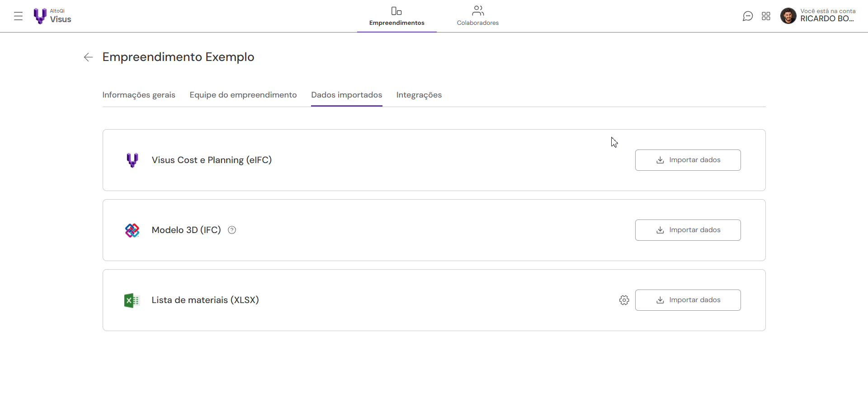The image size is (868, 397).
Task: Click the Lista de materiais (XLSX) label
Action: (205, 300)
